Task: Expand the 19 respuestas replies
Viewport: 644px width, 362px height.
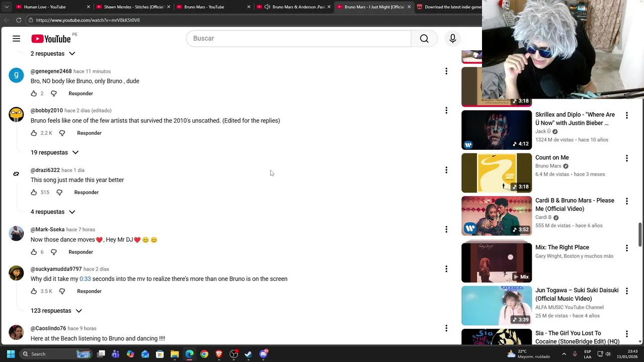Action: coord(54,152)
